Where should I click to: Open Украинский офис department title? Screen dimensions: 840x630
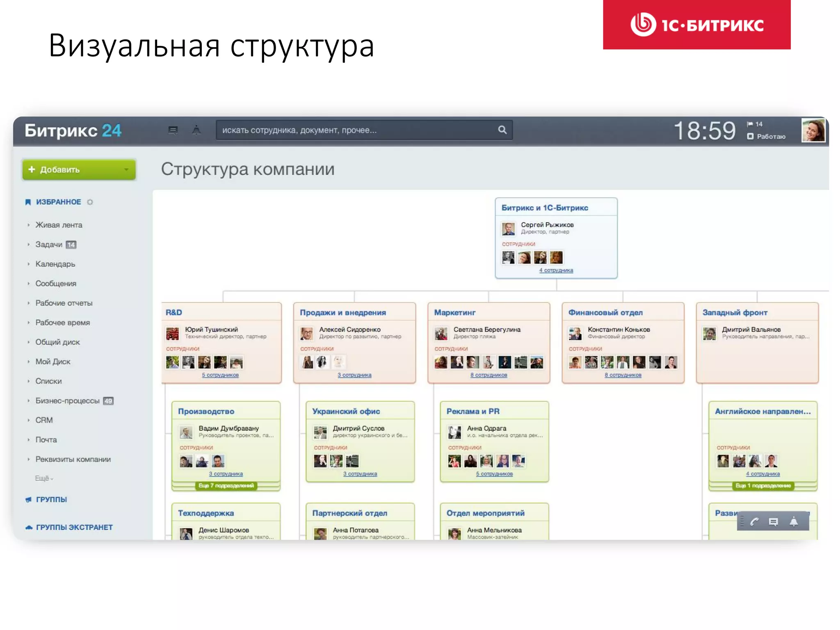(x=346, y=411)
